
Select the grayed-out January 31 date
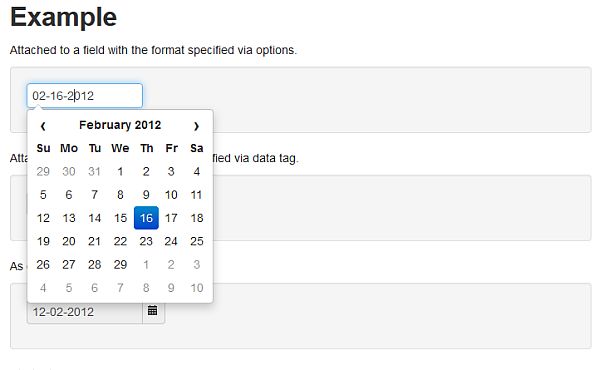click(x=95, y=171)
